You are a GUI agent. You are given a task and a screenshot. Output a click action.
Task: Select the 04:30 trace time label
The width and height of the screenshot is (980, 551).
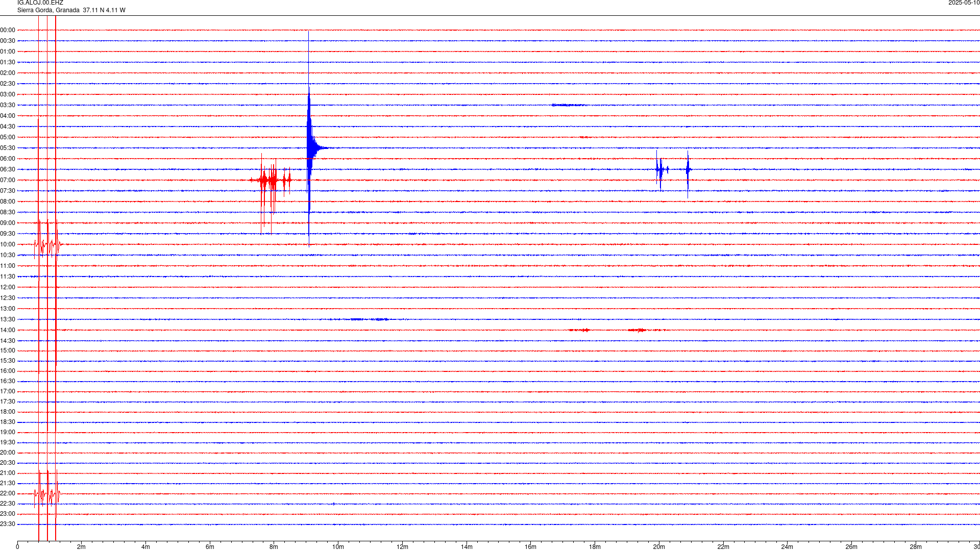pyautogui.click(x=8, y=127)
